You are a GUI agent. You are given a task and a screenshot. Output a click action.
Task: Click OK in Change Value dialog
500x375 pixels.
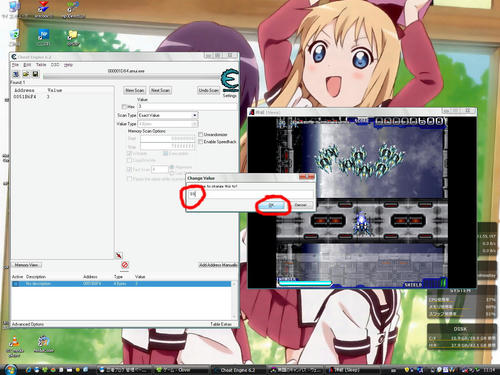pyautogui.click(x=272, y=205)
